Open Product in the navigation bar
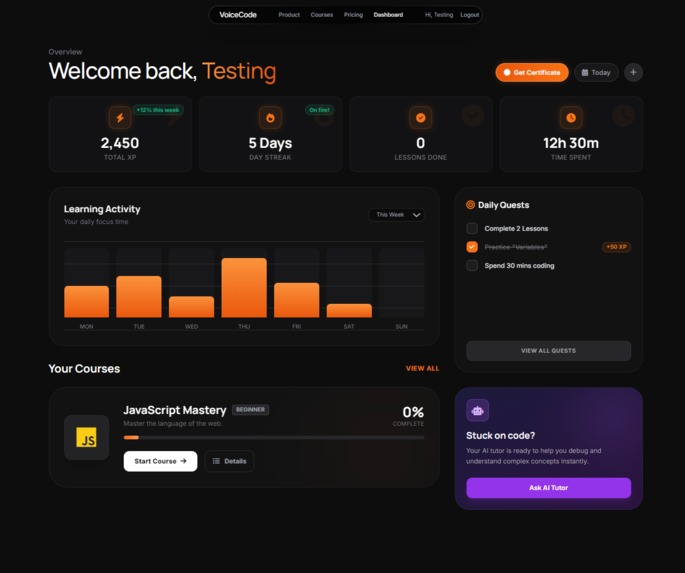Viewport: 685px width, 573px height. pyautogui.click(x=289, y=15)
